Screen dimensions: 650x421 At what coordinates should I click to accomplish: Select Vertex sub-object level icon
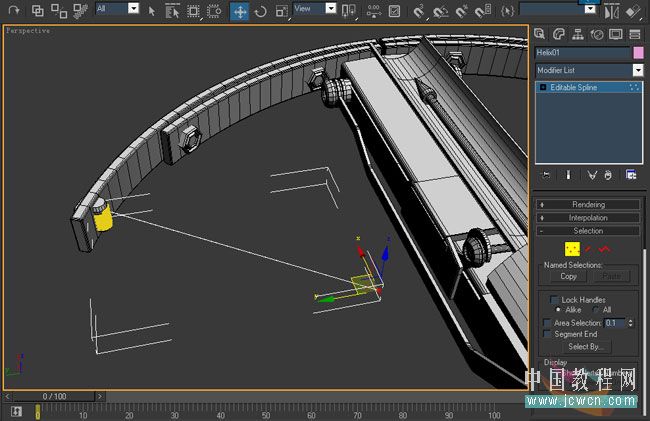(x=572, y=249)
